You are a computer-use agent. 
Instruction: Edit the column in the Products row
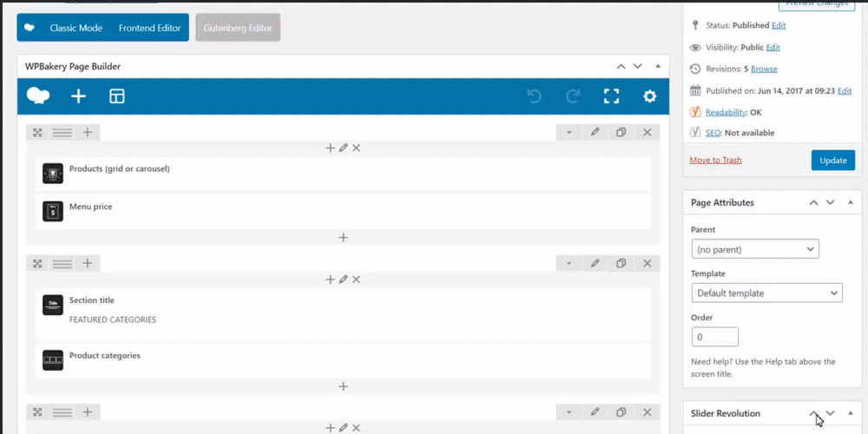tap(343, 148)
